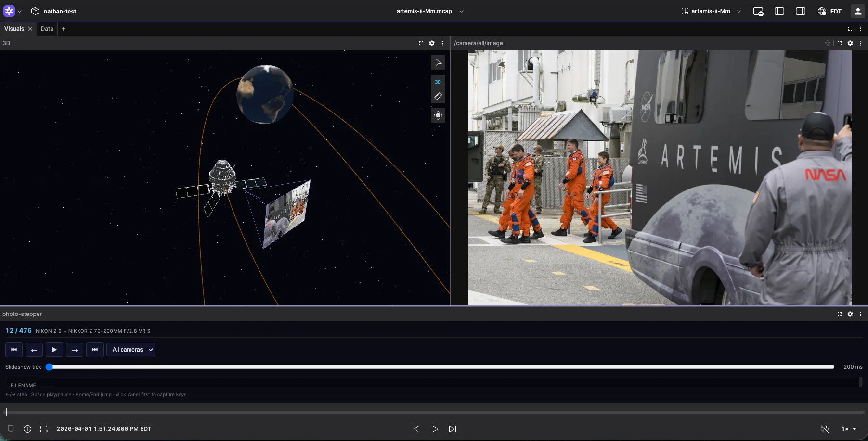Toggle playback sync/loop icon
This screenshot has height=441, width=868.
(x=825, y=429)
